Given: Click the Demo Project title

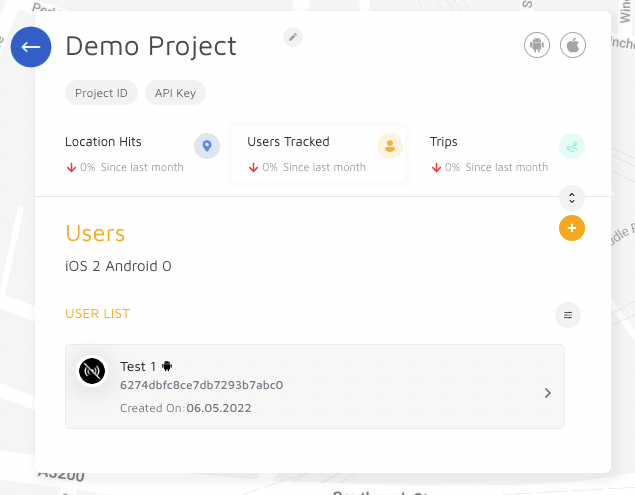Looking at the screenshot, I should pos(151,46).
